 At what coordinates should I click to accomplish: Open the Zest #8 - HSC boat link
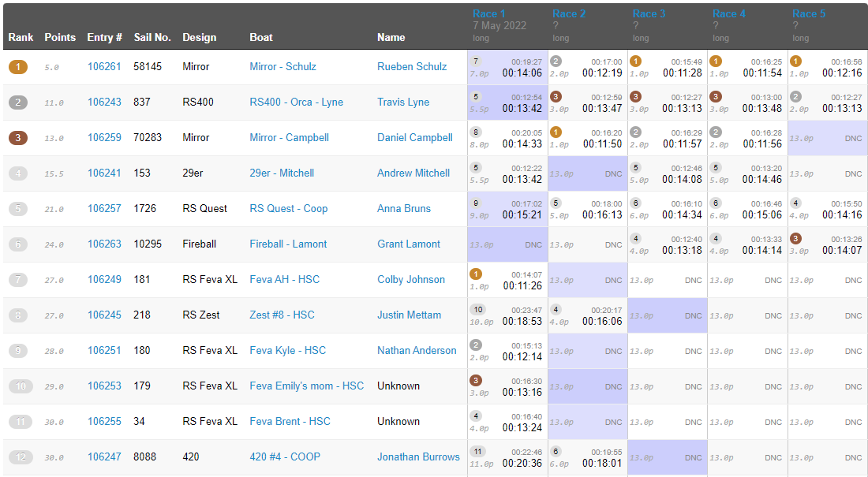[x=282, y=315]
